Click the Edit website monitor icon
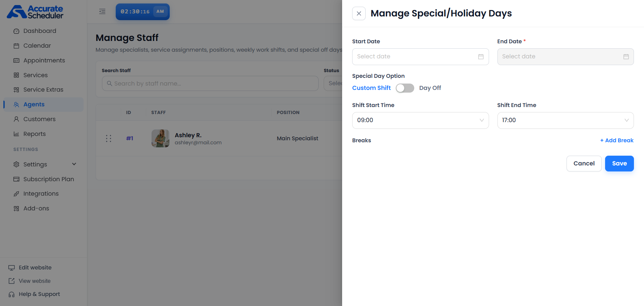 tap(12, 268)
